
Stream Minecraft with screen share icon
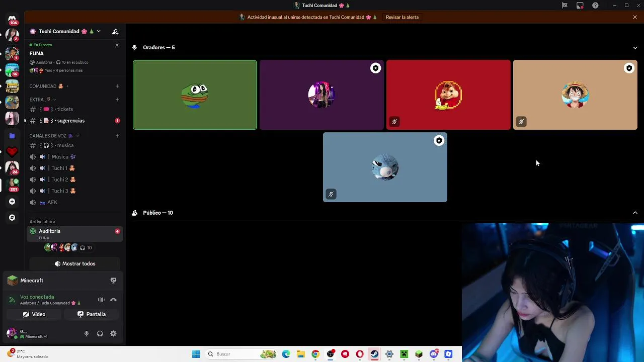[x=113, y=281]
